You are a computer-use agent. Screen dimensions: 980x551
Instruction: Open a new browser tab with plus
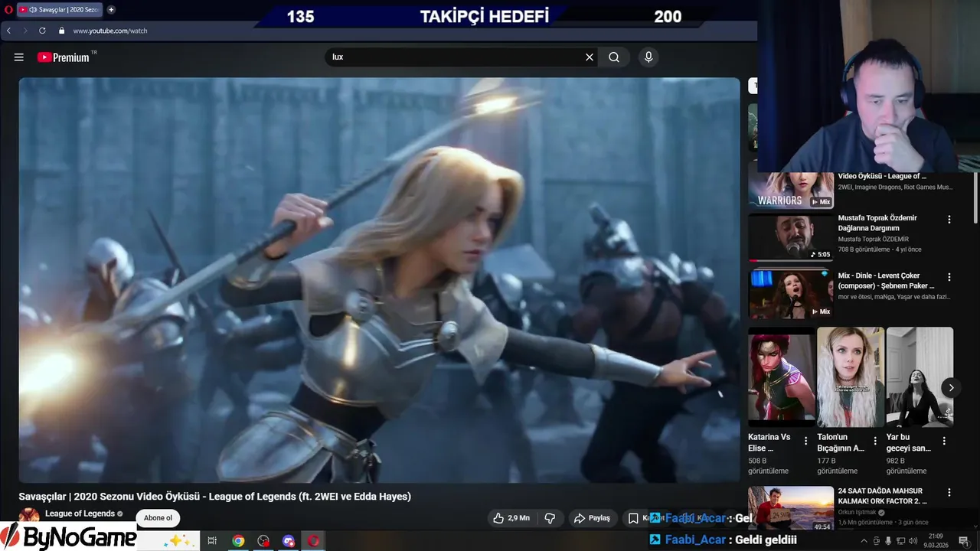pyautogui.click(x=111, y=10)
